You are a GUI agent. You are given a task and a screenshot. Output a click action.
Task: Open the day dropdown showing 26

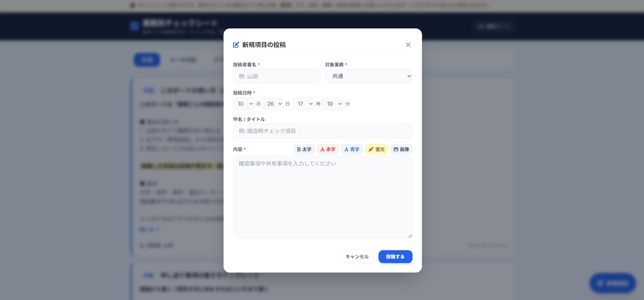273,104
